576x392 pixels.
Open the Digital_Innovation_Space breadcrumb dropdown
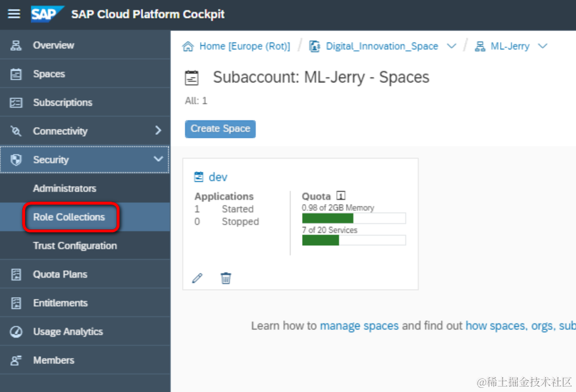pos(452,47)
